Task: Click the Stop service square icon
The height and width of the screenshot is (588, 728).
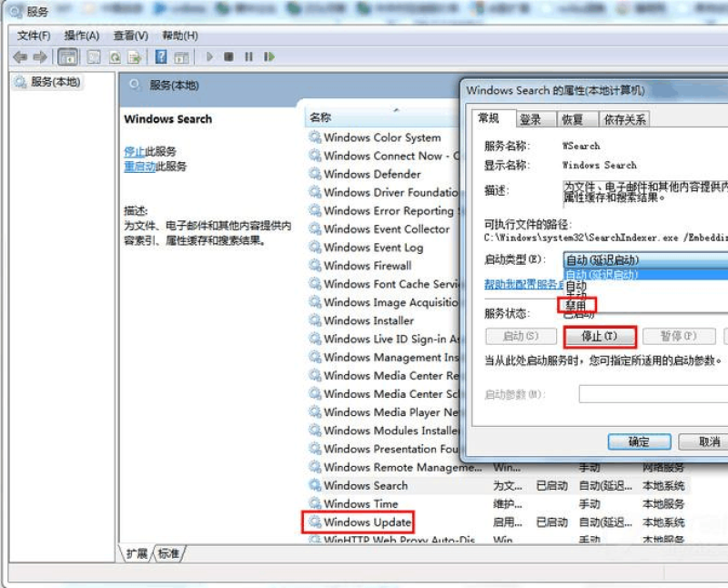Action: pos(228,56)
